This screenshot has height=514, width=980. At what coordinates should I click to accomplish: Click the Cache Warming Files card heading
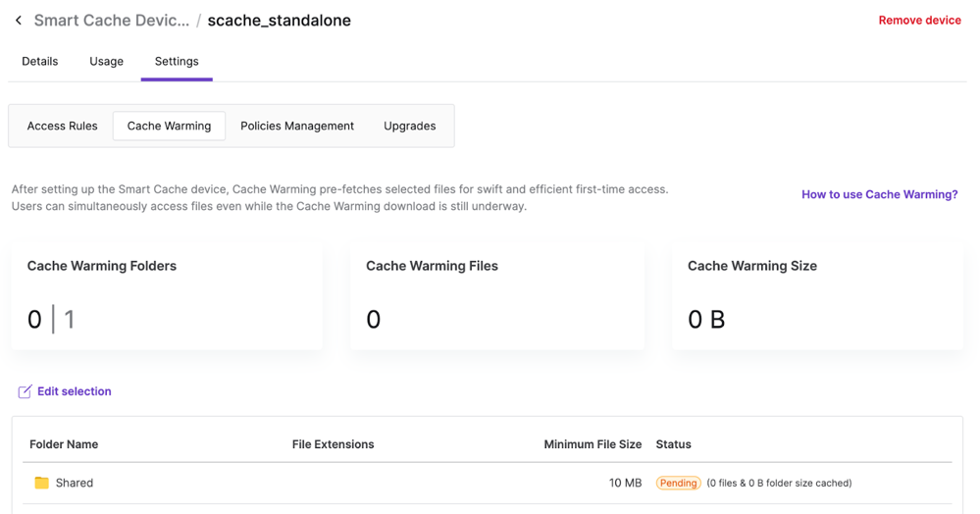click(432, 266)
